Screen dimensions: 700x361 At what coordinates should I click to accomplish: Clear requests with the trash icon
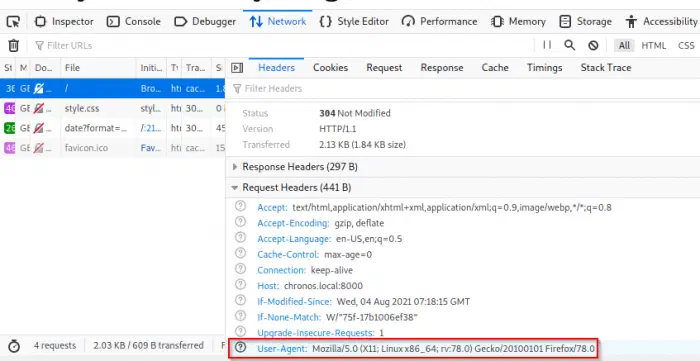coord(14,46)
